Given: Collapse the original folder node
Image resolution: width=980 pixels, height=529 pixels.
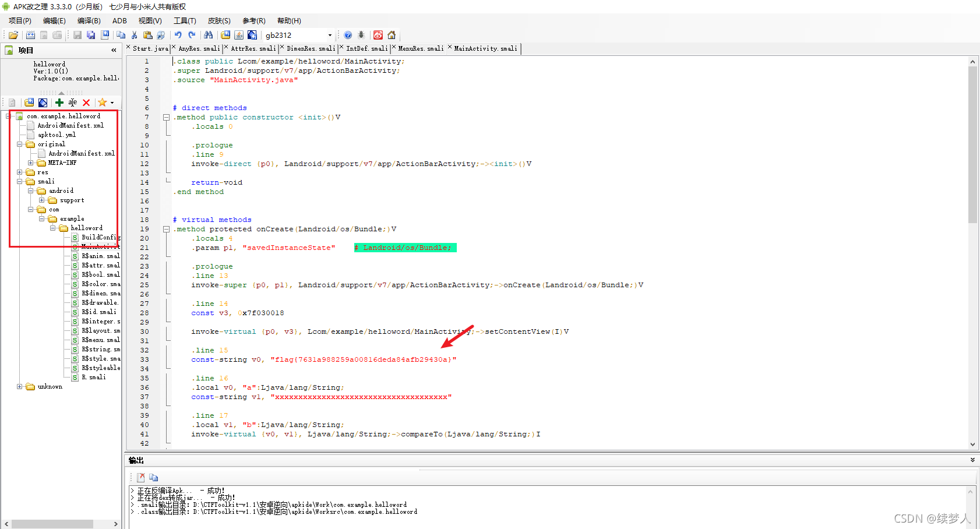Looking at the screenshot, I should (x=19, y=144).
